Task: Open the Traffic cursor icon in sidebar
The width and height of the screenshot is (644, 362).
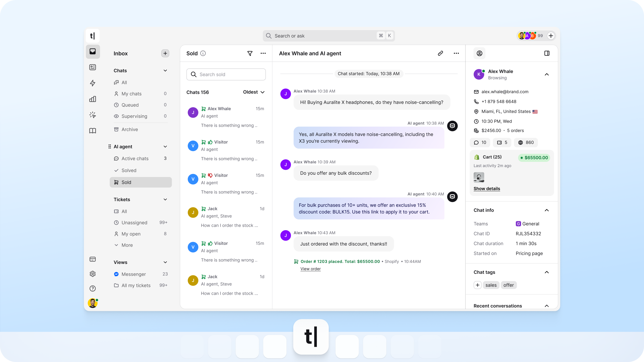Action: (93, 115)
